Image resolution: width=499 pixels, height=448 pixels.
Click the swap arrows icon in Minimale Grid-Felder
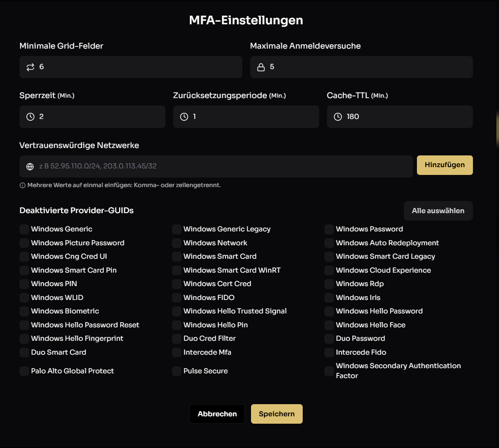pos(30,67)
